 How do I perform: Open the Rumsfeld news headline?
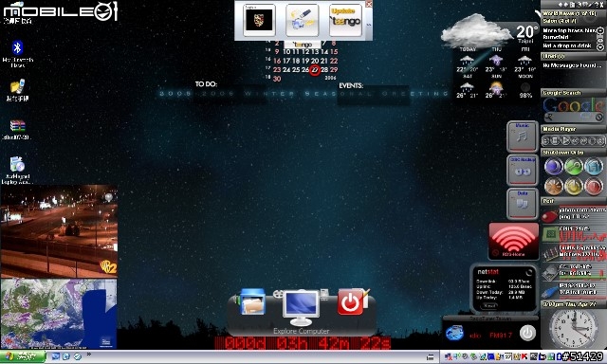tap(568, 33)
